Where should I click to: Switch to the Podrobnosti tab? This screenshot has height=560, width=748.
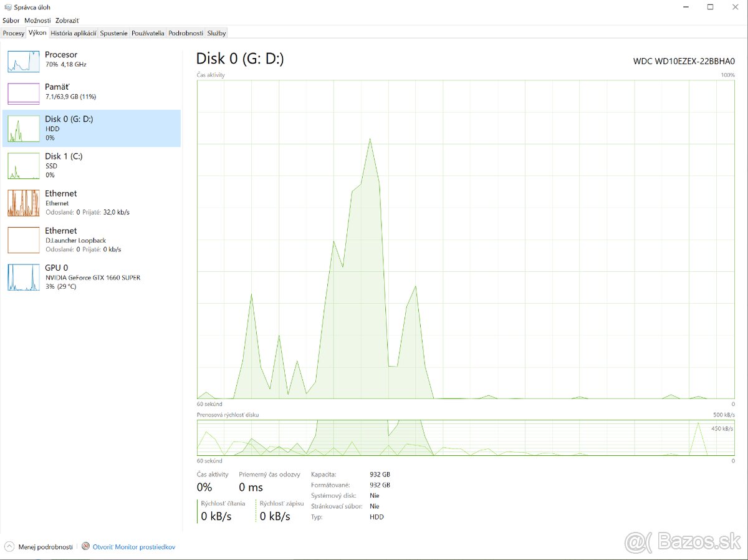[x=186, y=33]
